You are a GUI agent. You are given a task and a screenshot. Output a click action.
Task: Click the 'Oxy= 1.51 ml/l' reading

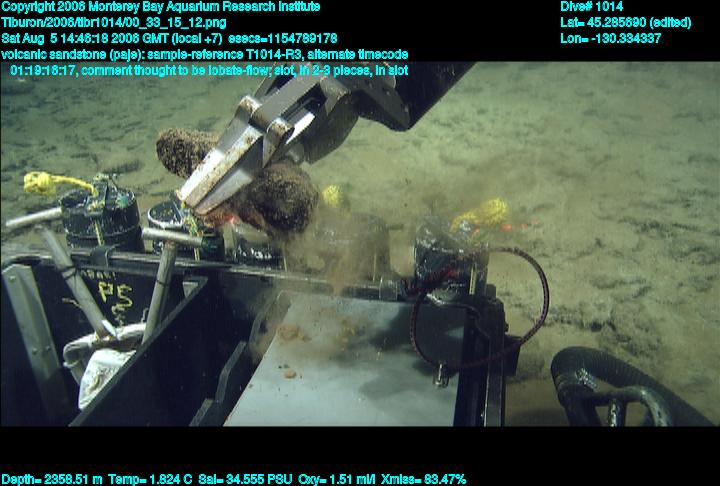(x=336, y=480)
